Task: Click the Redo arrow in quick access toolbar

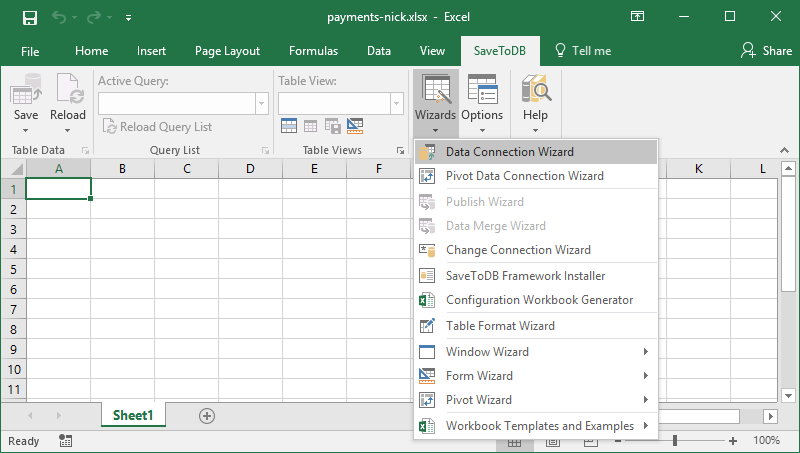Action: [94, 18]
